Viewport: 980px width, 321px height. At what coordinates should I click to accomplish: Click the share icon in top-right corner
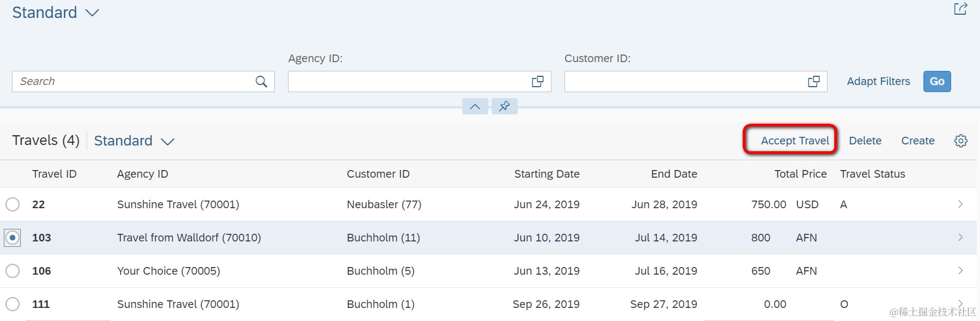coord(960,9)
